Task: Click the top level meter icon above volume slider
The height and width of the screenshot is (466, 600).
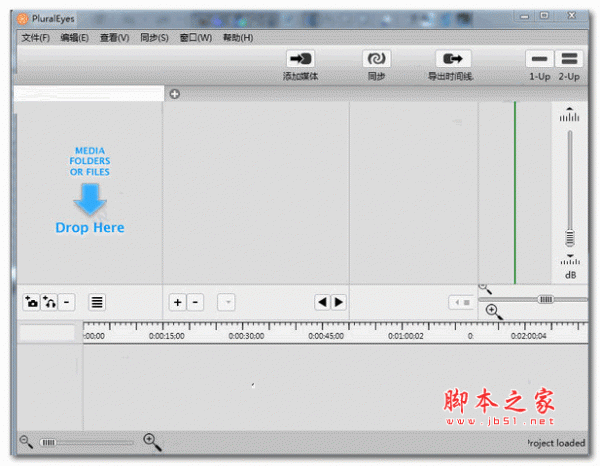Action: pyautogui.click(x=569, y=115)
